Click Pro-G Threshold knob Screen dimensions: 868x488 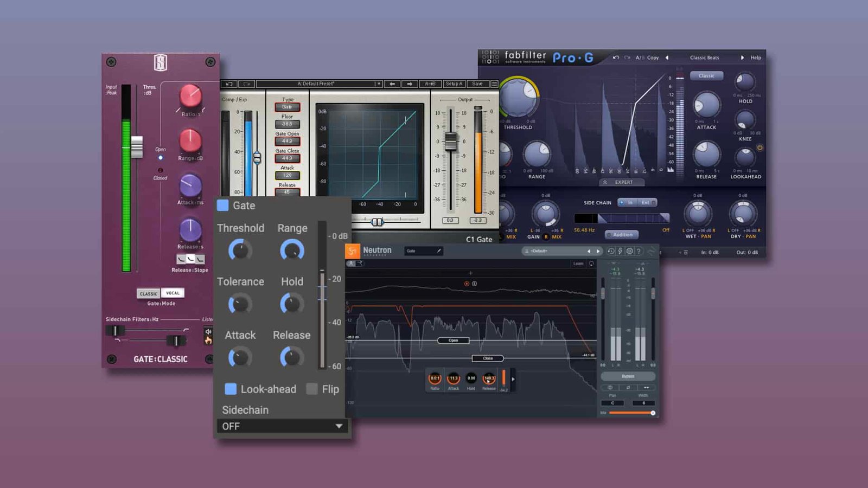518,97
